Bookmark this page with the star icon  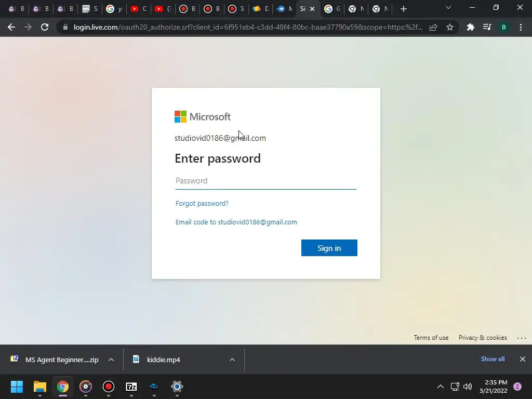(x=450, y=27)
